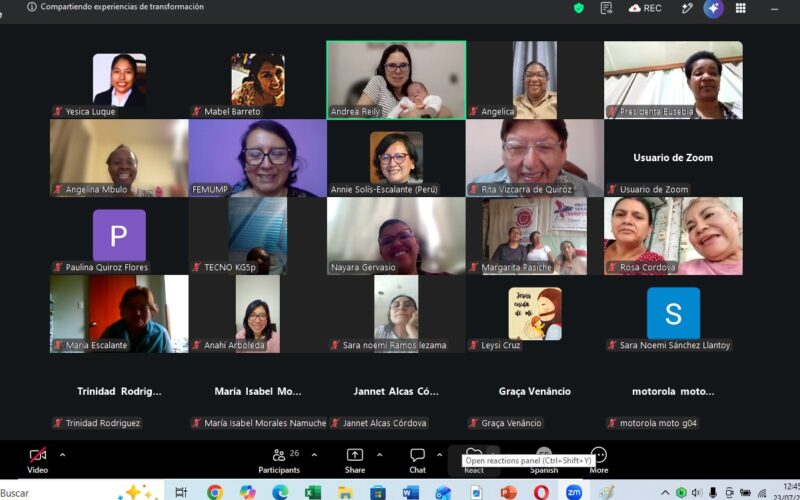Click the volume speaker tray icon

click(696, 493)
